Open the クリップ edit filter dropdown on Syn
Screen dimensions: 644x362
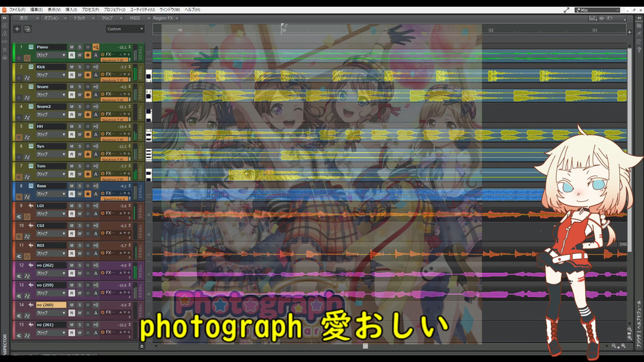tap(50, 154)
